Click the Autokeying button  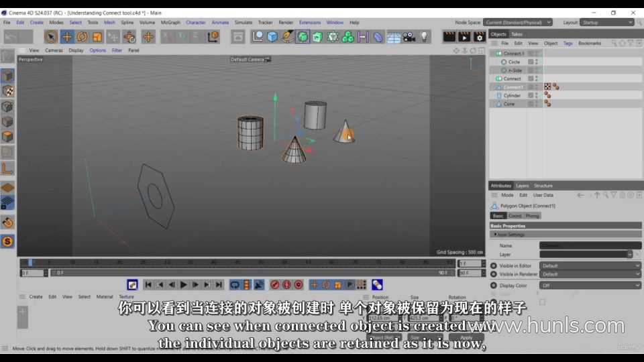point(286,285)
